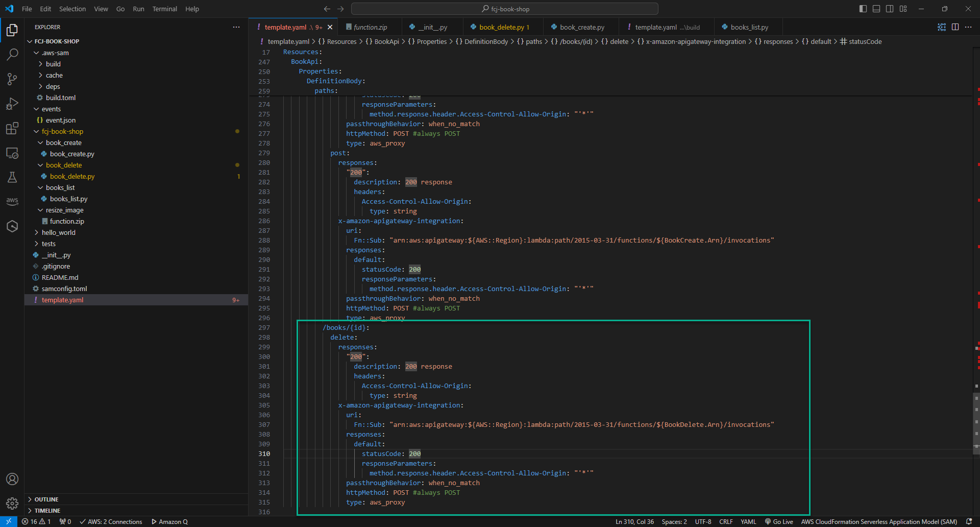Open Run and Debug view icon
Viewport: 980px width, 527px height.
pyautogui.click(x=12, y=104)
